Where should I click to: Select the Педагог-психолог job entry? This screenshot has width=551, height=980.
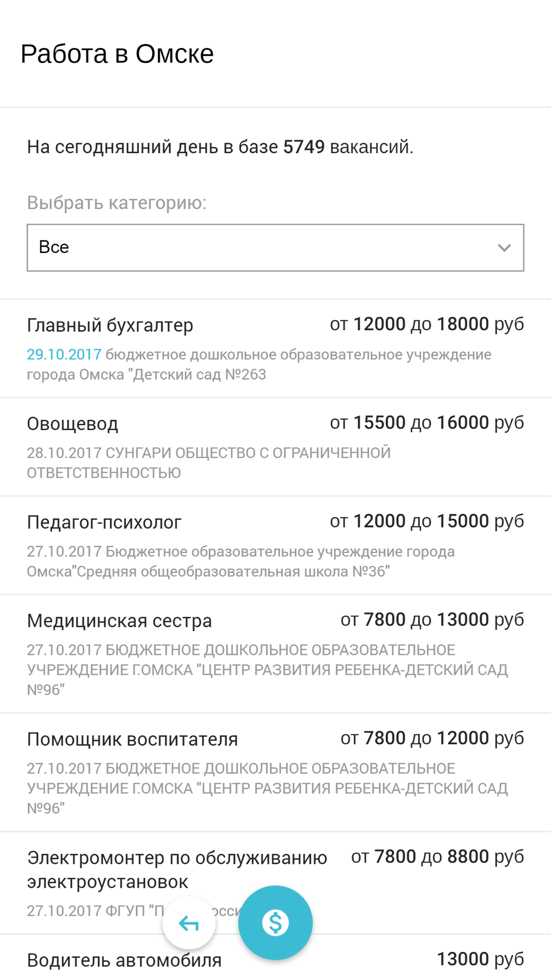(275, 546)
